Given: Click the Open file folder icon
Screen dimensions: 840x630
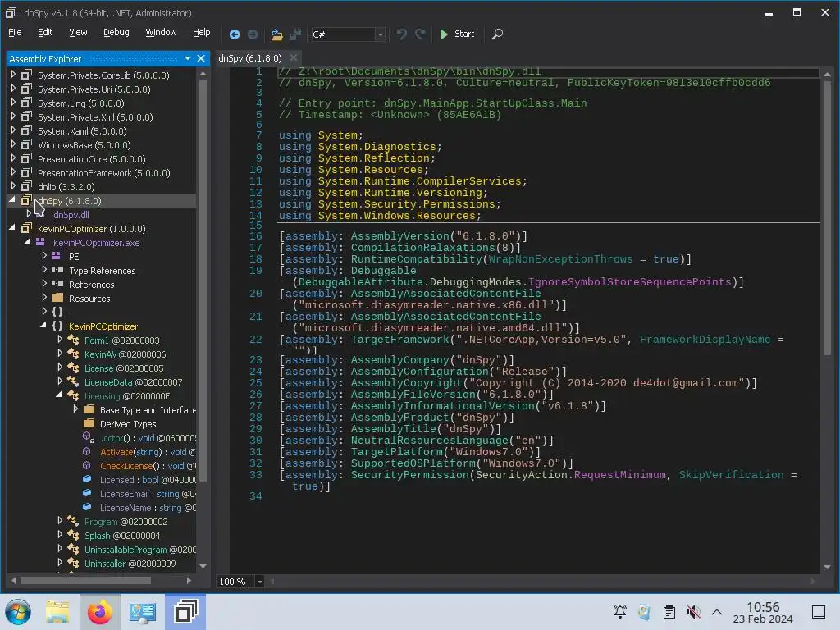Looking at the screenshot, I should (276, 34).
